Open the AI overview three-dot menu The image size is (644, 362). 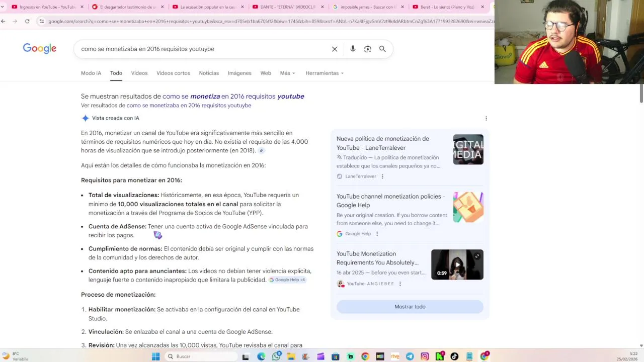[x=486, y=118]
